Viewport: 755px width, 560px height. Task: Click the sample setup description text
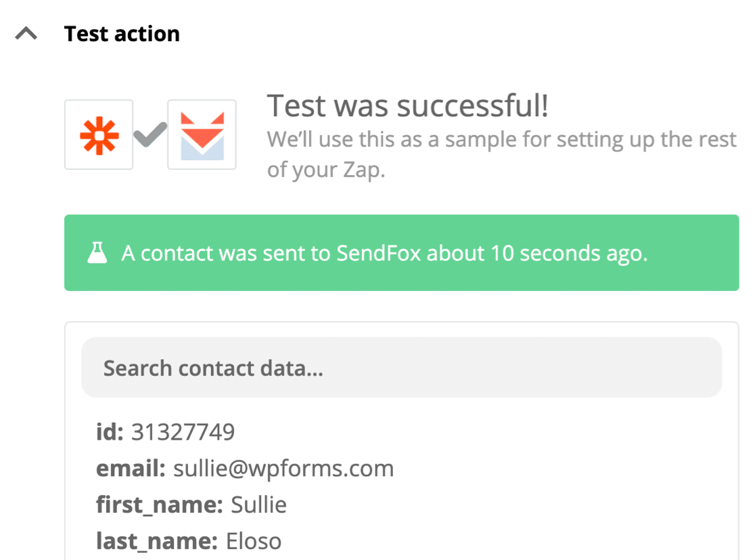point(501,140)
